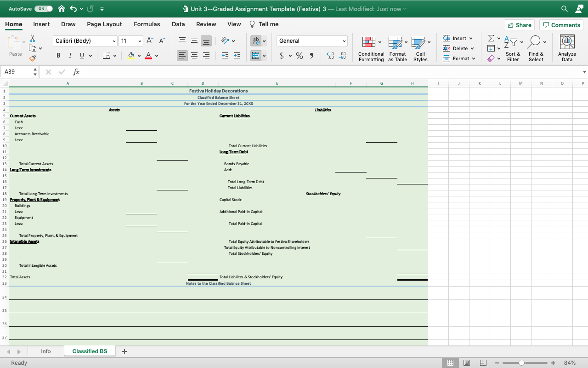Screen dimensions: 588x368
Task: Switch to the Data tab
Action: click(x=178, y=24)
